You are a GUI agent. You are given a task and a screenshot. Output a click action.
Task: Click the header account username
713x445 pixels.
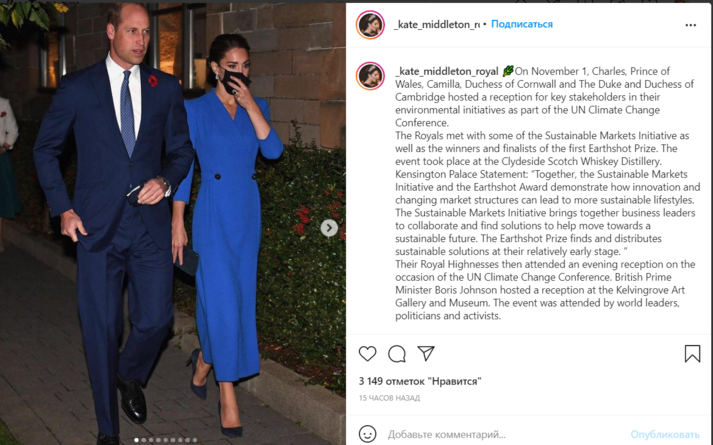coord(437,25)
